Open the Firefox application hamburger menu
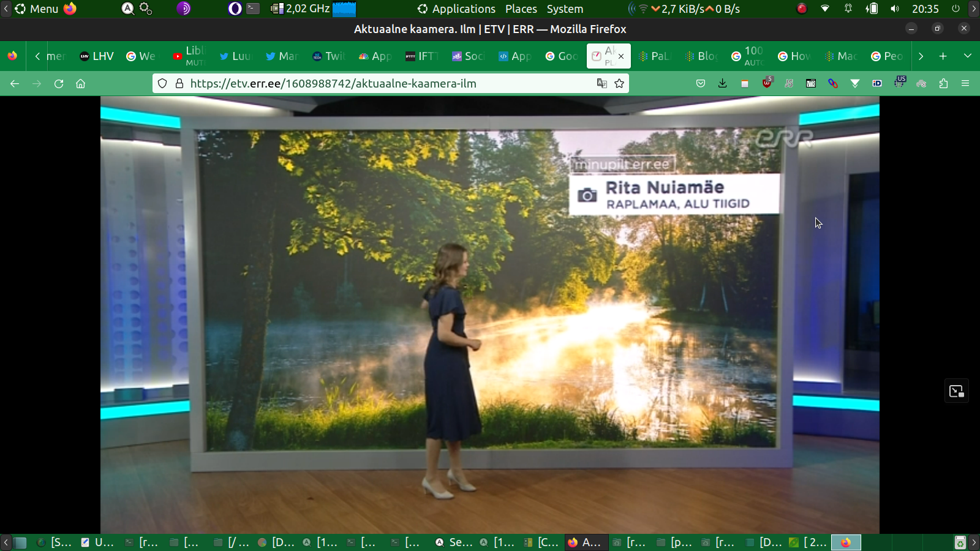The image size is (980, 551). click(965, 83)
